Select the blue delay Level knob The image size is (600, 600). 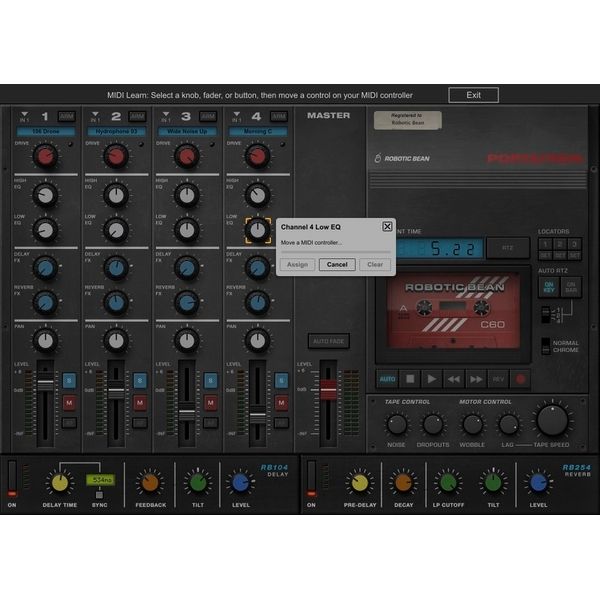click(241, 483)
